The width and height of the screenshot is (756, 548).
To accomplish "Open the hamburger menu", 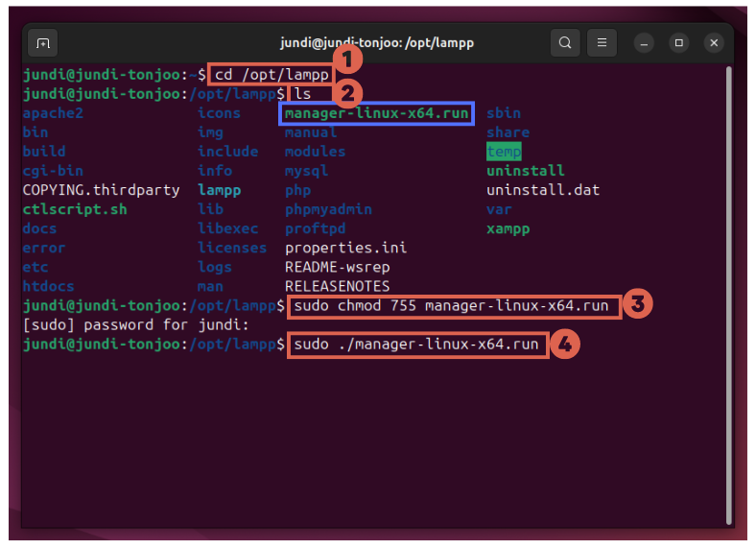I will coord(602,43).
